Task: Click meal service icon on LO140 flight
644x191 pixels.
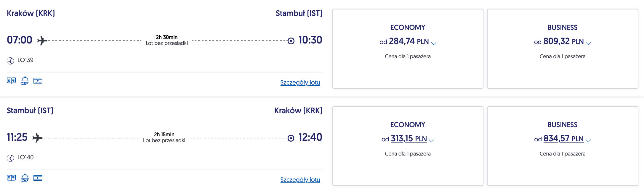Action: point(25,178)
